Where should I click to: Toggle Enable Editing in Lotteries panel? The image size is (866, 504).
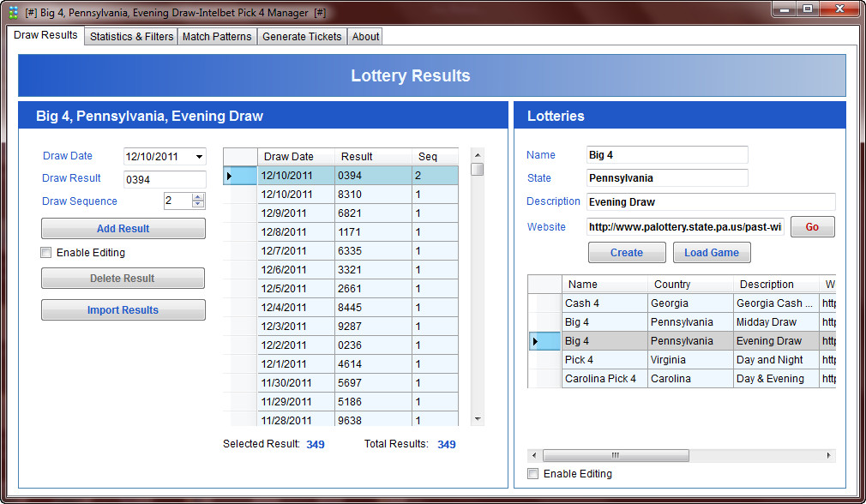click(x=533, y=474)
